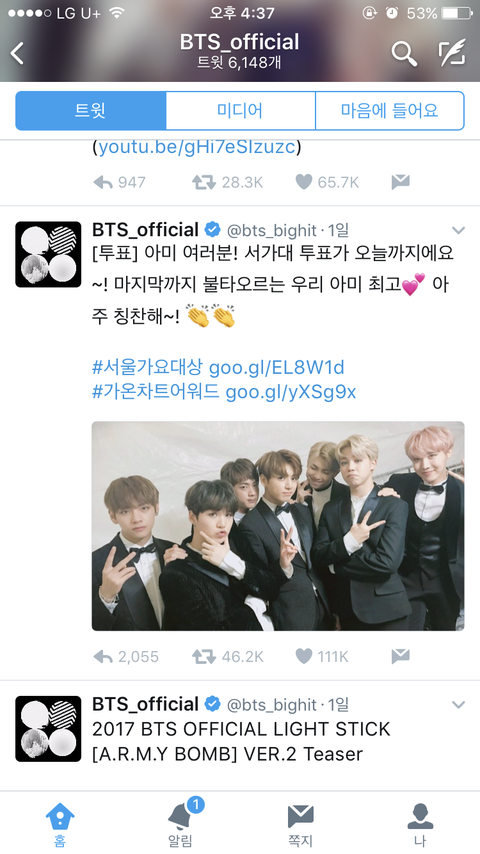Open the goo.gl/EL8W1d link
This screenshot has width=480, height=854.
277,368
